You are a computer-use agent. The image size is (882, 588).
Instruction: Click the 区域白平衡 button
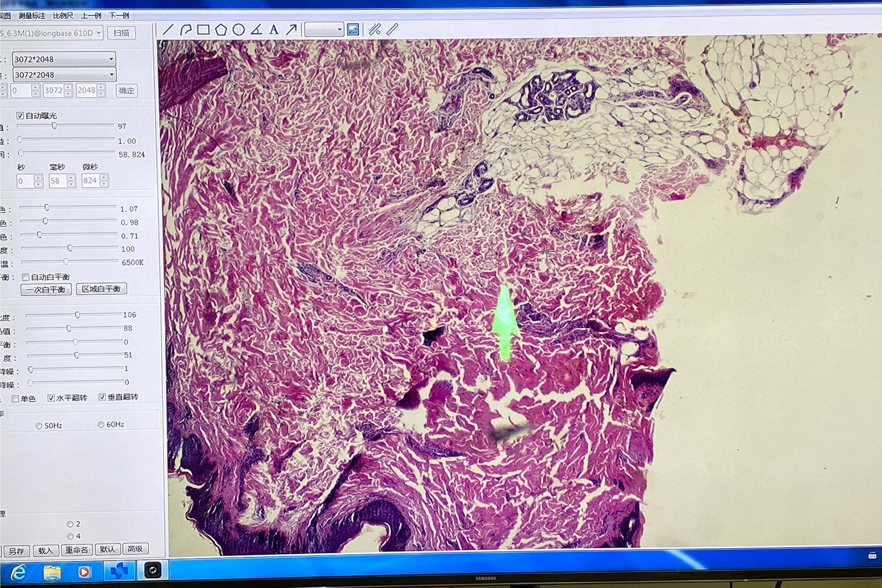click(x=101, y=289)
